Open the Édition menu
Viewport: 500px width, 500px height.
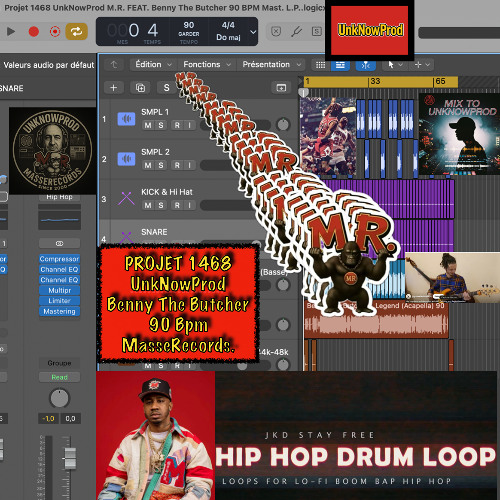click(153, 64)
